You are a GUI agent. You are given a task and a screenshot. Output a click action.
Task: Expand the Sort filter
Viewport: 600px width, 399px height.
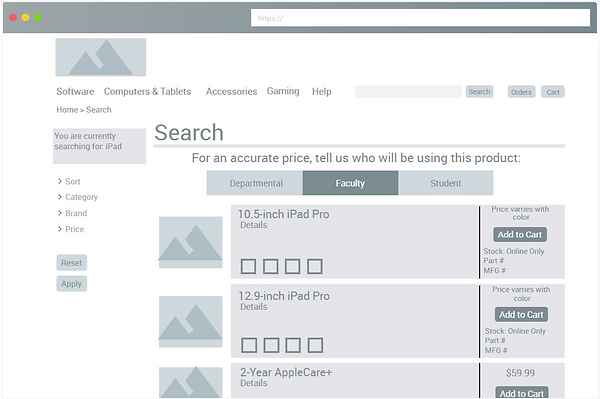[69, 181]
